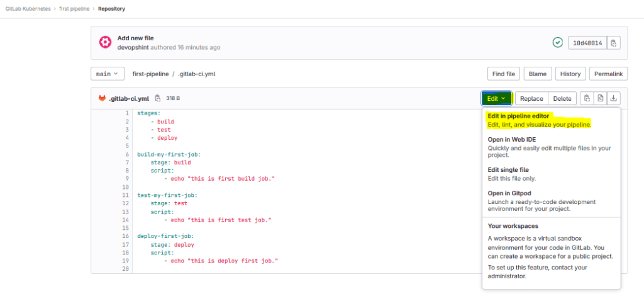
Task: Copy the commit SHA to clipboard
Action: [x=614, y=43]
